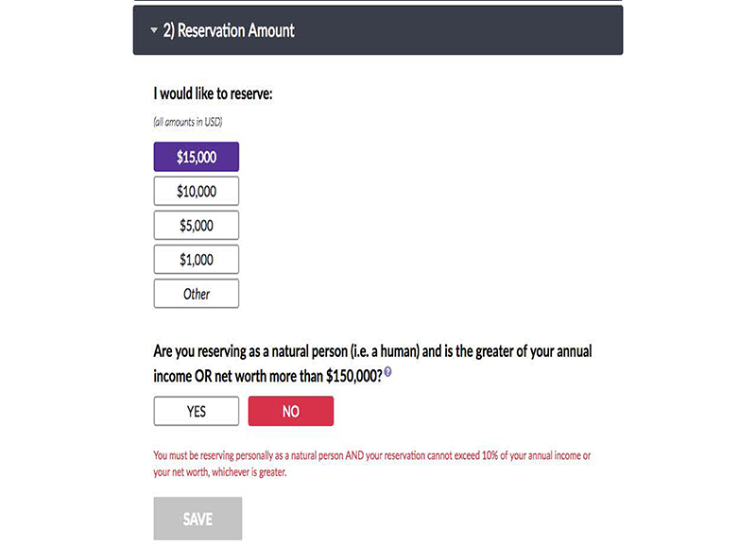The height and width of the screenshot is (544, 756).
Task: Answer YES to natural person question
Action: pos(197,411)
